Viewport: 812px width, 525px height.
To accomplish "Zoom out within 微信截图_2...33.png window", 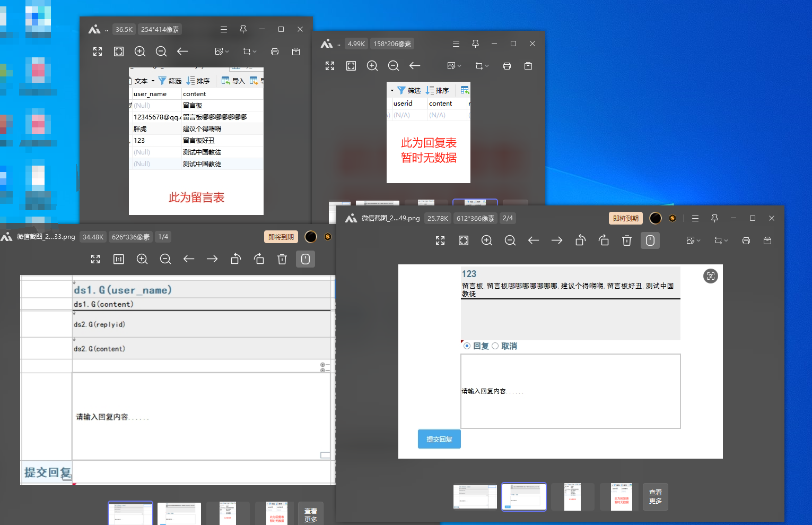I will coord(165,259).
